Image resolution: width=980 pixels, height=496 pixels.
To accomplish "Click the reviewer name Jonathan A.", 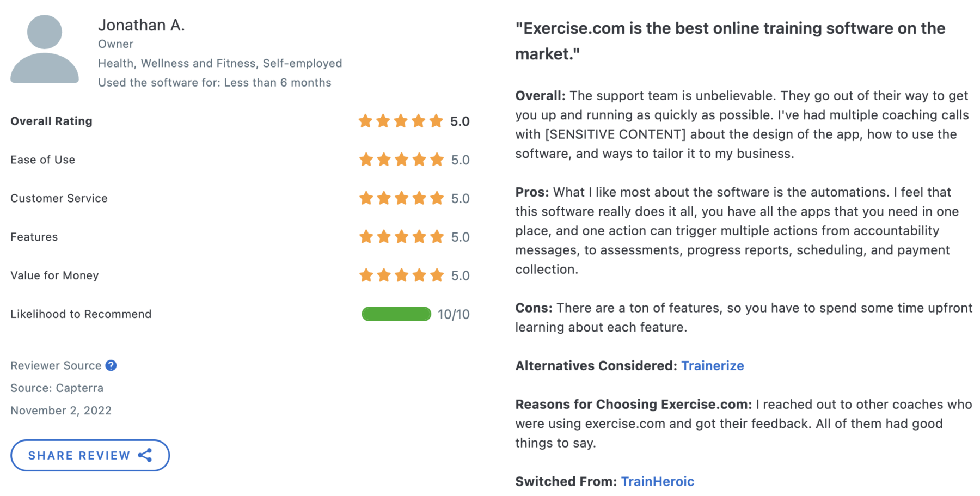I will (142, 25).
